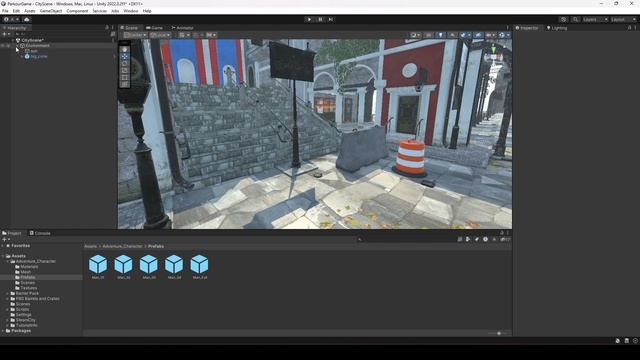Switch to the Game tab
The image size is (640, 360).
click(155, 28)
